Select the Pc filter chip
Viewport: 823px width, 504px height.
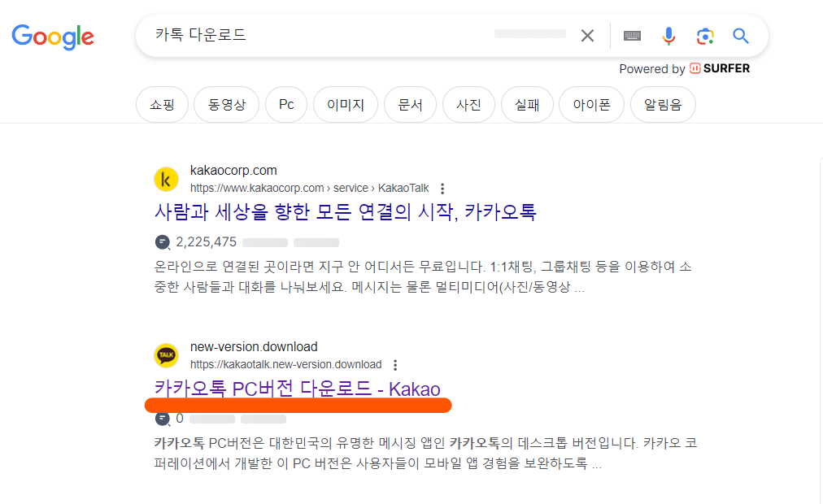coord(286,104)
